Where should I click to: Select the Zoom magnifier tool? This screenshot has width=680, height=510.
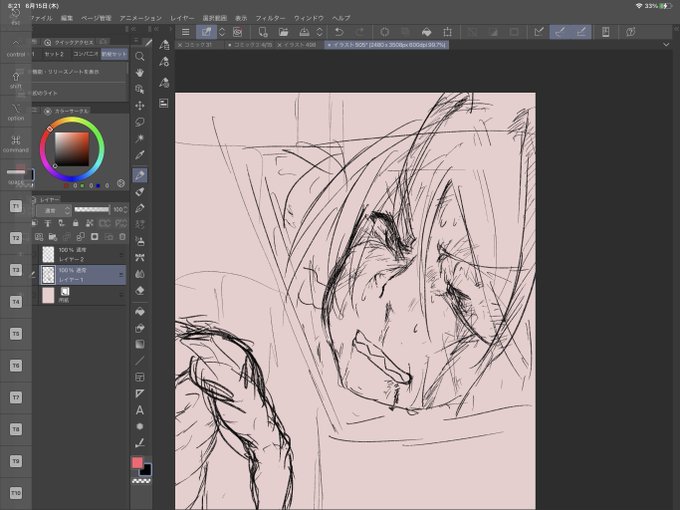(140, 56)
